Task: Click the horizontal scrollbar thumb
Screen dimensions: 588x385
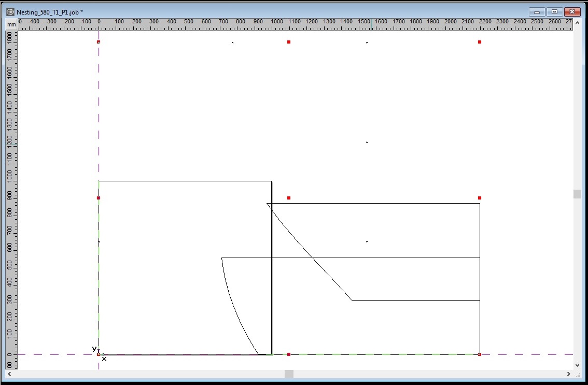Action: click(x=289, y=374)
